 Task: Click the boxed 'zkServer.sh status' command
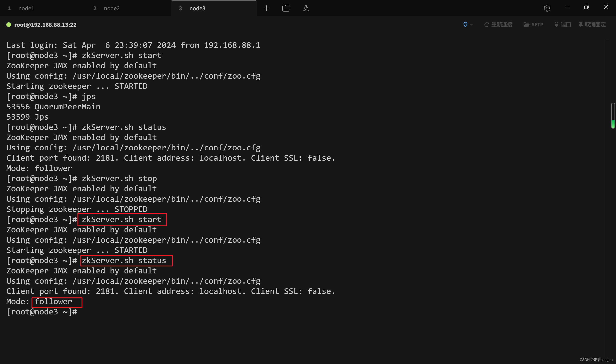(x=124, y=260)
